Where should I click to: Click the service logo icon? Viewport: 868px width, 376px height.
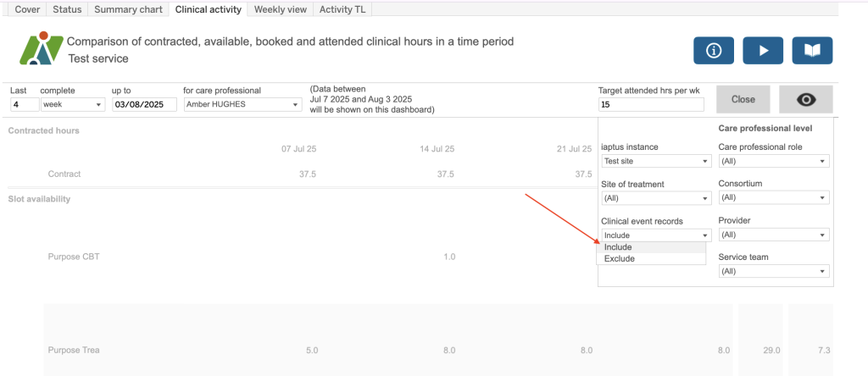tap(42, 49)
